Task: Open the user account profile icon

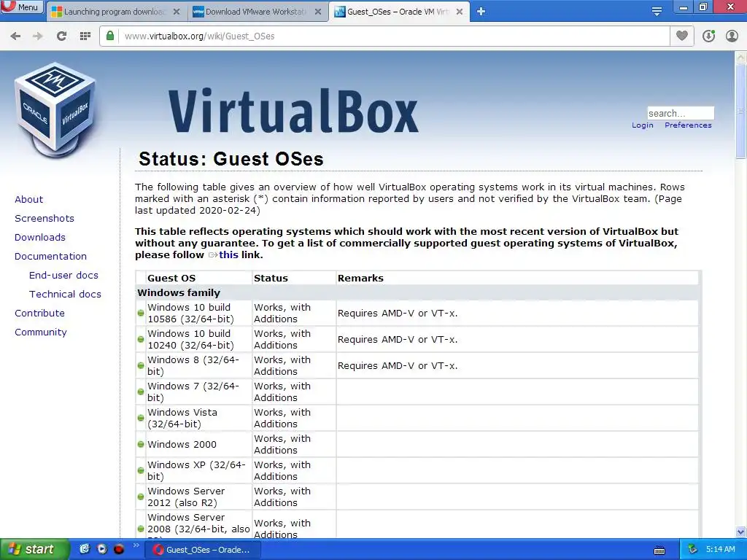Action: click(732, 36)
